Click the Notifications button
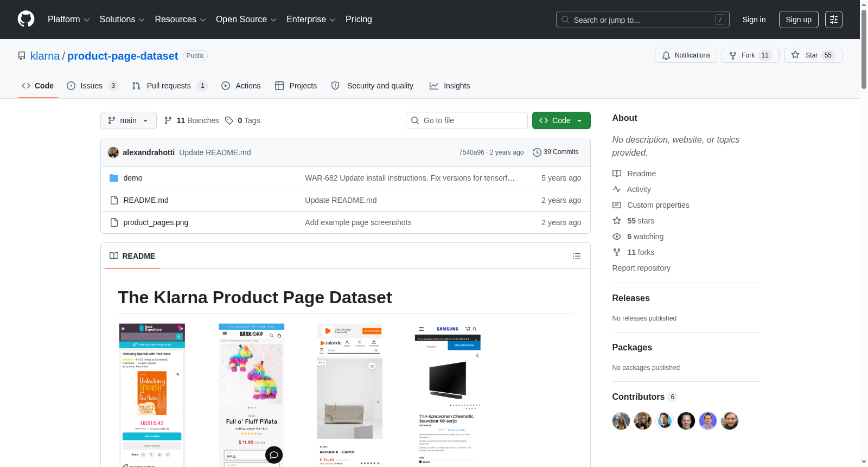This screenshot has height=467, width=868. tap(686, 55)
